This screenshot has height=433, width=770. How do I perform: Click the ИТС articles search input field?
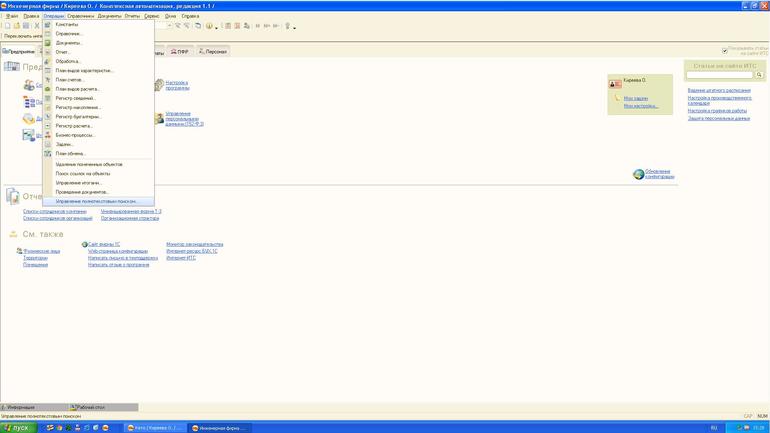click(719, 75)
